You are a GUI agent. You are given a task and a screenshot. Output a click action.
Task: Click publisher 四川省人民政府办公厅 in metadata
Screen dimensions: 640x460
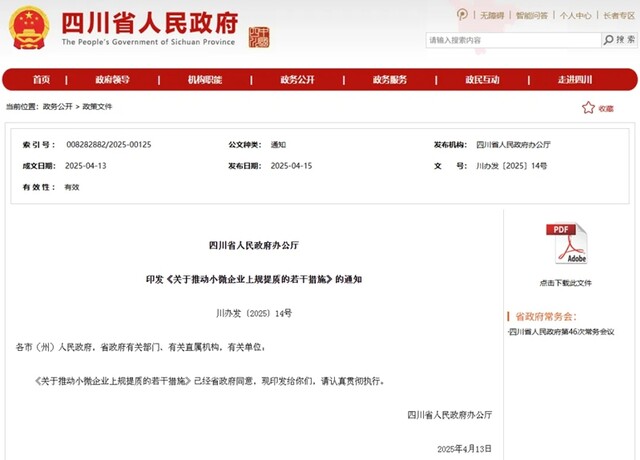(x=513, y=144)
